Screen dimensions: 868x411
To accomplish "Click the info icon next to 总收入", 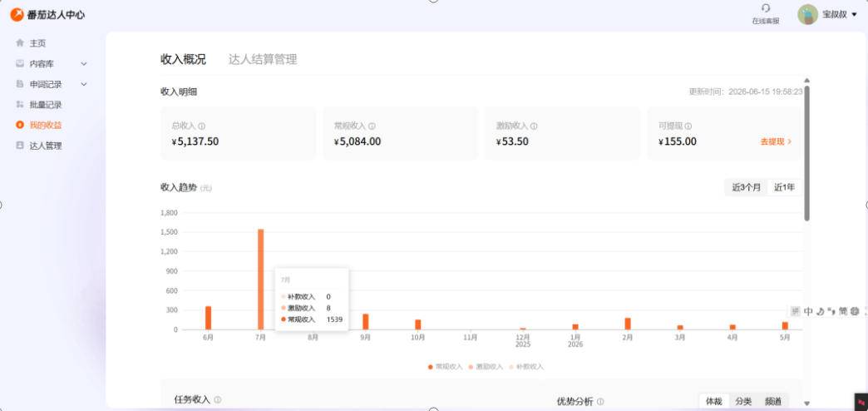I will click(x=202, y=126).
